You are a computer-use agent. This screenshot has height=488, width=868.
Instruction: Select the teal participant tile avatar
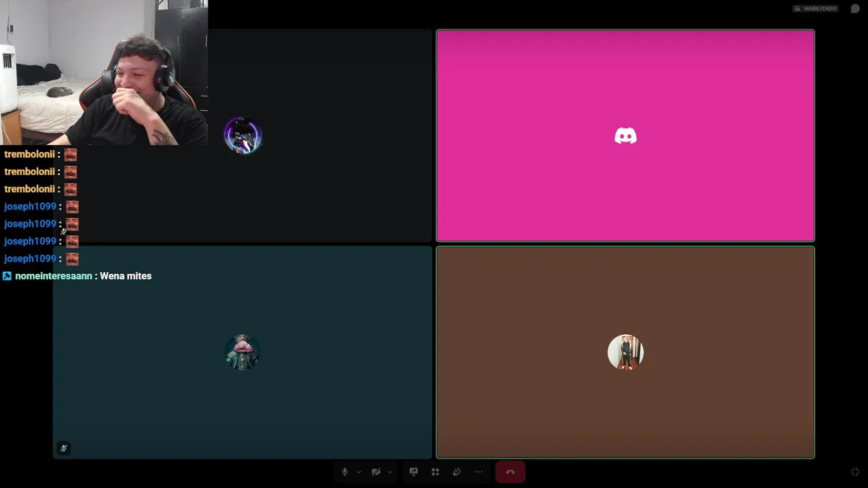click(x=242, y=352)
